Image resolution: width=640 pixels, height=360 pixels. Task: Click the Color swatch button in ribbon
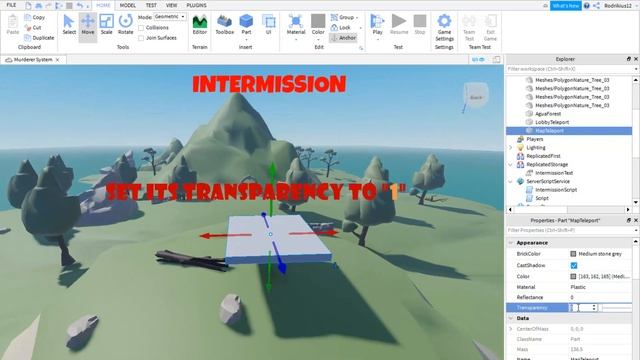318,22
